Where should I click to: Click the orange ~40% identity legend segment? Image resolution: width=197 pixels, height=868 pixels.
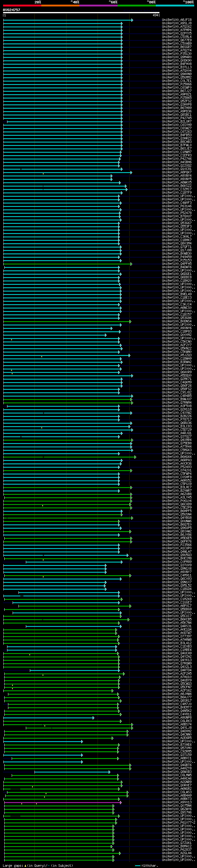60,6
